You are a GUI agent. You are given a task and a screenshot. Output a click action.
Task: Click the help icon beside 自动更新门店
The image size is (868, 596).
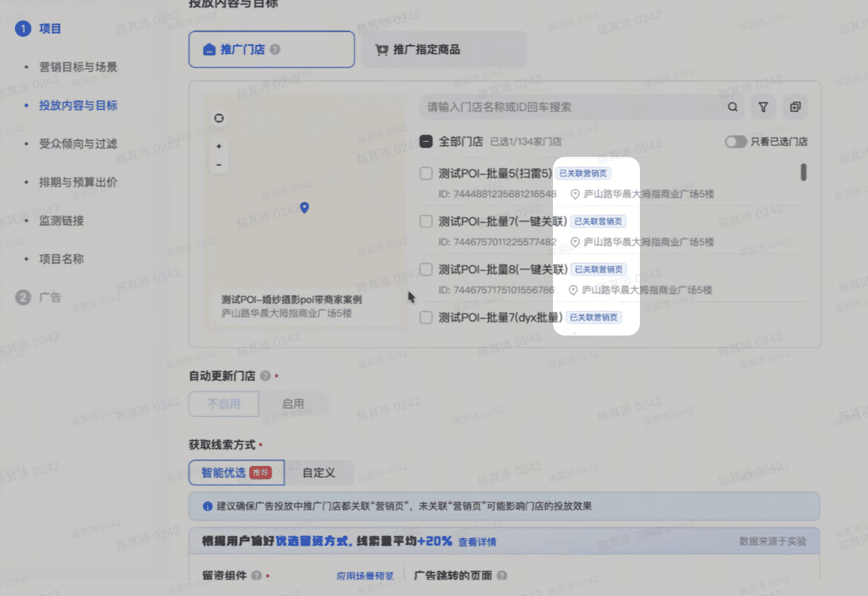pos(266,376)
